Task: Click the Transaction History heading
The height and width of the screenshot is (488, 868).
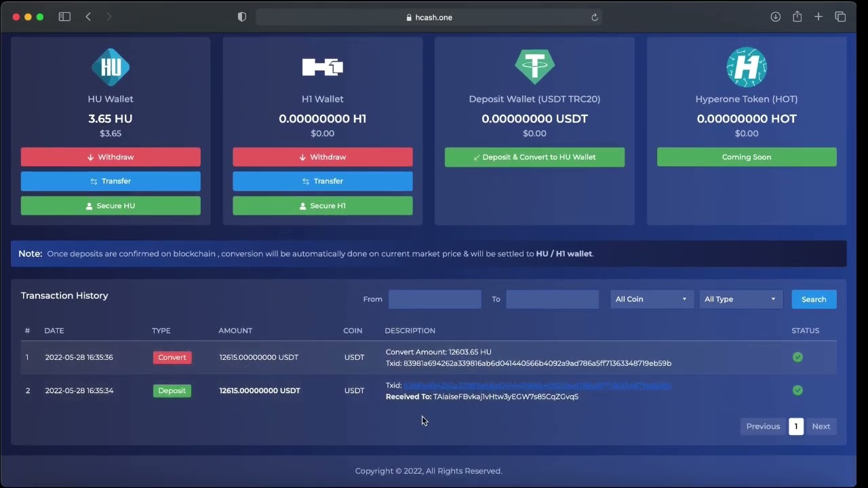Action: (x=64, y=296)
